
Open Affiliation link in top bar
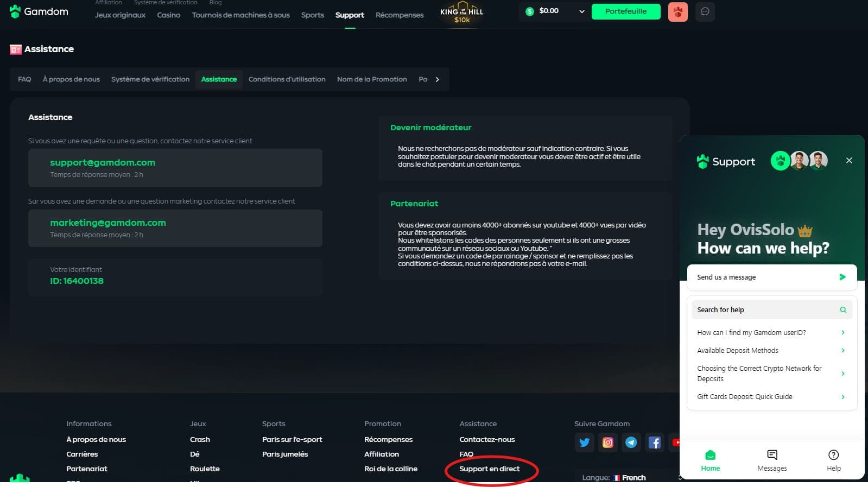pyautogui.click(x=109, y=2)
